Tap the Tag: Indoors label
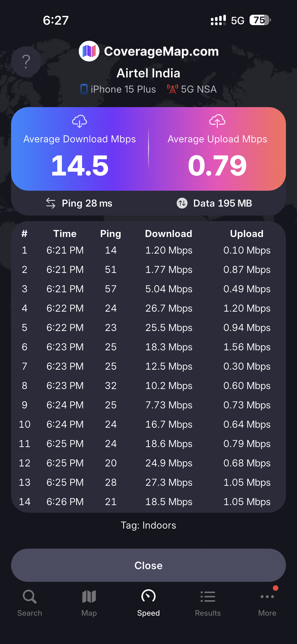This screenshot has width=297, height=644. (148, 525)
